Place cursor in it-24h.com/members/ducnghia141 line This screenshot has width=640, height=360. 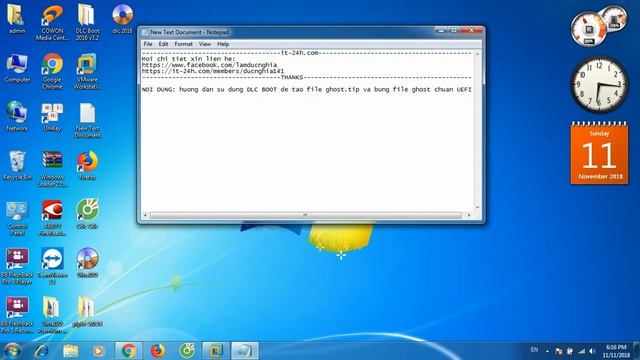(213, 71)
